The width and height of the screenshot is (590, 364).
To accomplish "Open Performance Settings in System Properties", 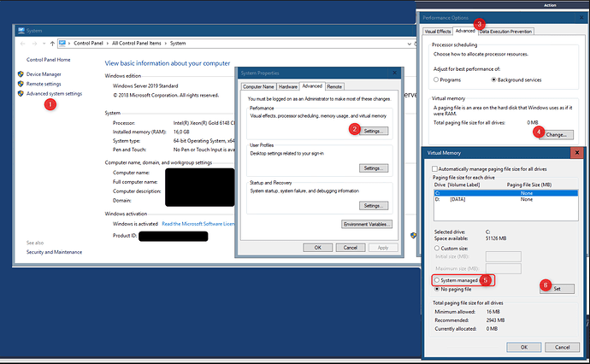I will click(x=375, y=131).
